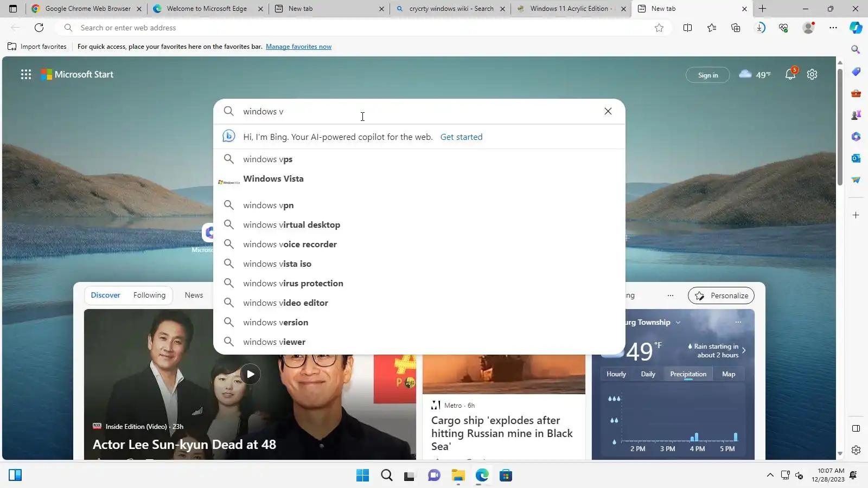Screen dimensions: 868x488
Task: Refresh the current page
Action: pyautogui.click(x=39, y=28)
